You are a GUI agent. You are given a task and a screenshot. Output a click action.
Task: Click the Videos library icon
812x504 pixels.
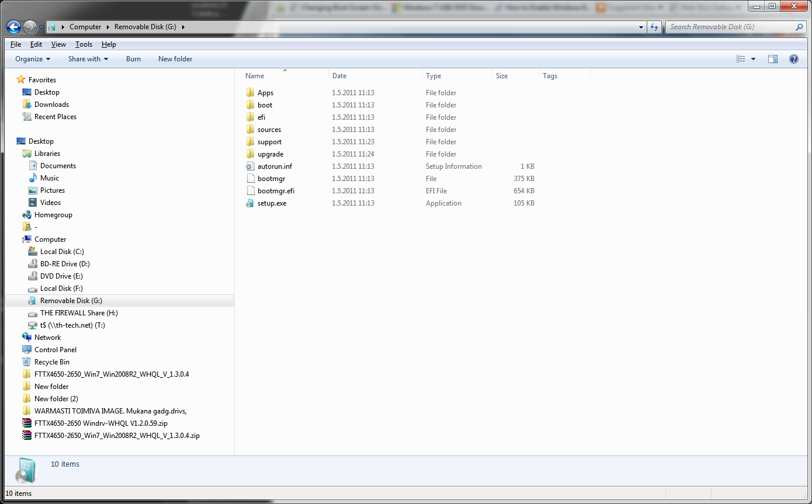33,203
